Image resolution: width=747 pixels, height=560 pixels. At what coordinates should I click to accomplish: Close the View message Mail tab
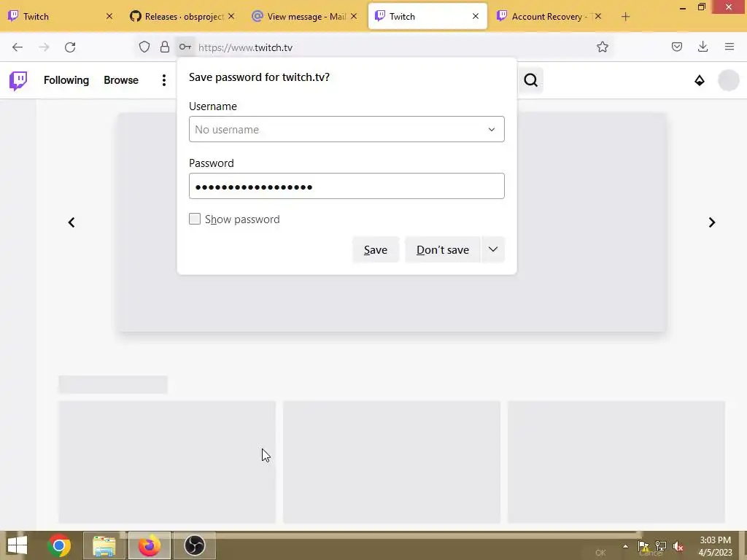coord(354,17)
